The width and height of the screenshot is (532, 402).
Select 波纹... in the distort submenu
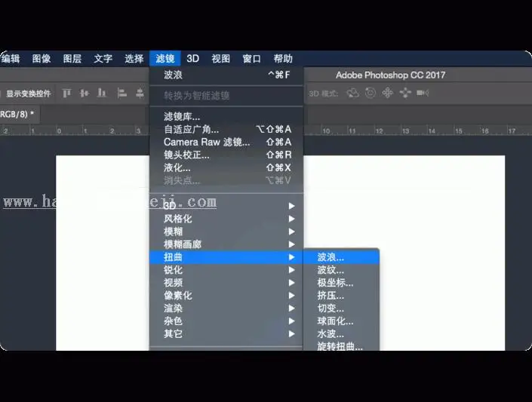[x=341, y=270]
